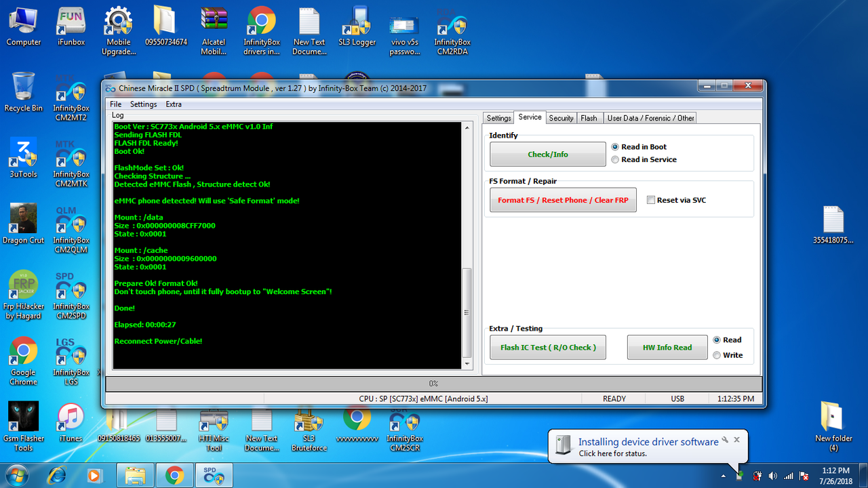Open the Extra menu
The height and width of the screenshot is (488, 868).
[174, 104]
